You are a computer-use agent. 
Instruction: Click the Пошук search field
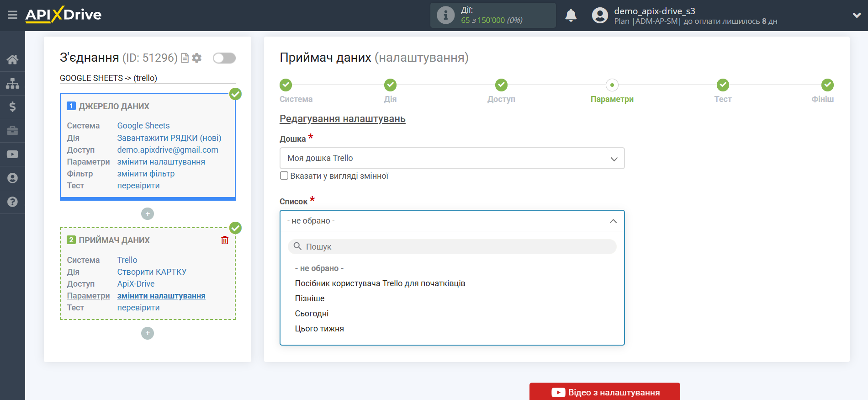click(x=452, y=247)
